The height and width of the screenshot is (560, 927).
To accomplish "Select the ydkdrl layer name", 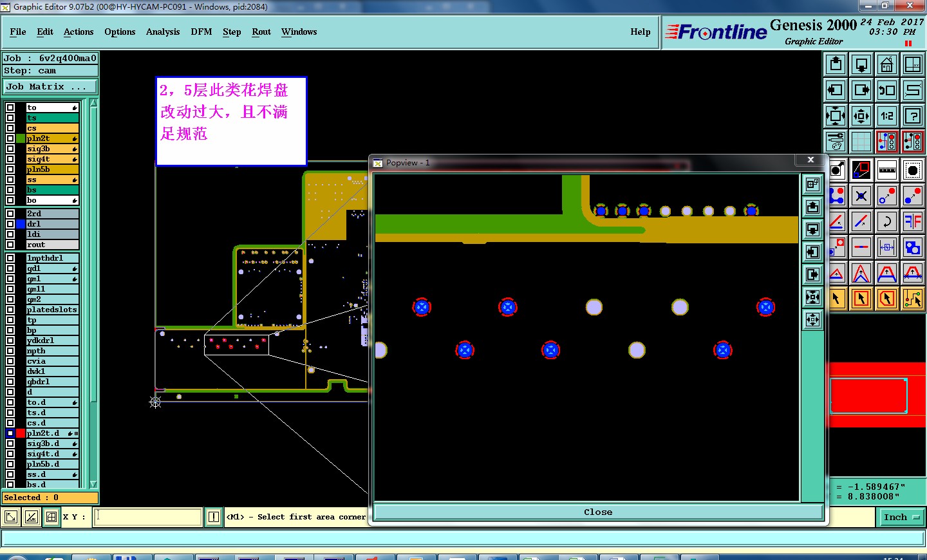I will (x=52, y=341).
